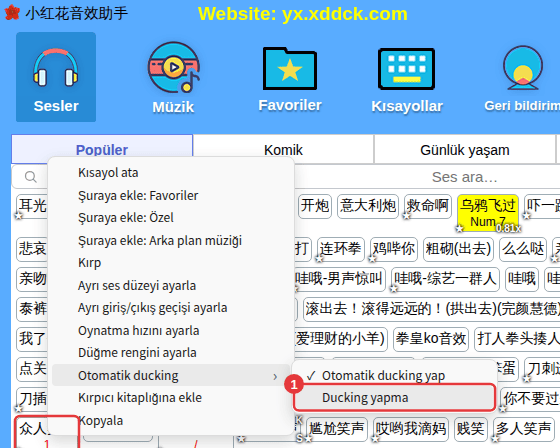Viewport: 560px width, 448px height.
Task: Play the 亲吻 sound button
Action: [x=32, y=279]
